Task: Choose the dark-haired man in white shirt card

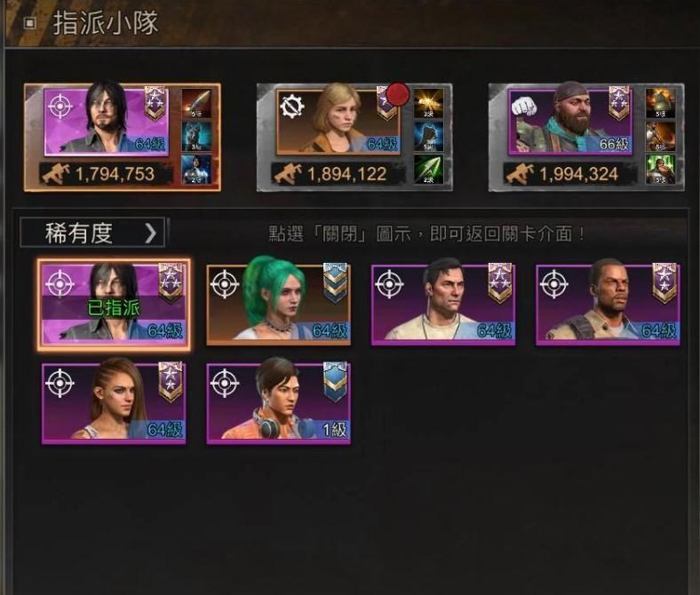Action: 443,303
